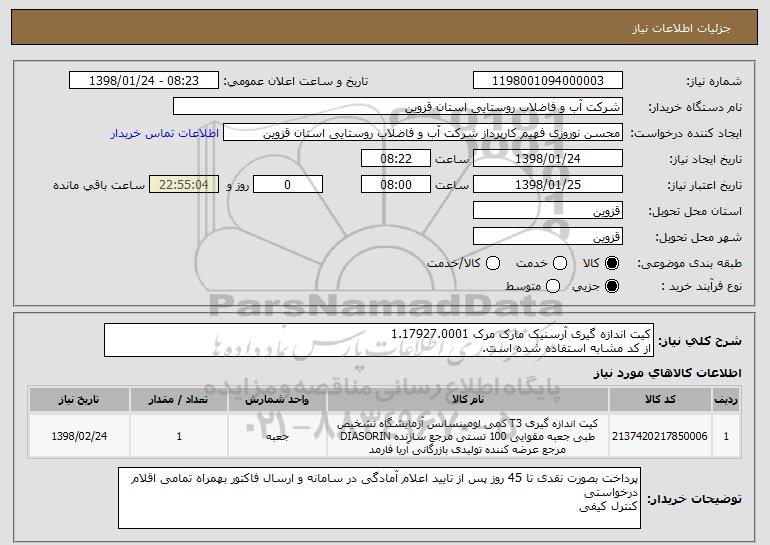This screenshot has height=545, width=770.
Task: Click the جعبه unit cell
Action: (x=277, y=436)
